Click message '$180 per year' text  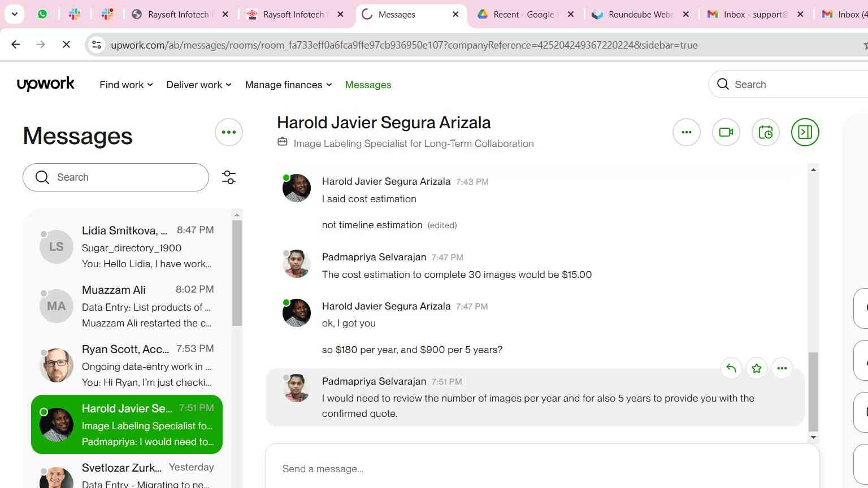point(412,350)
